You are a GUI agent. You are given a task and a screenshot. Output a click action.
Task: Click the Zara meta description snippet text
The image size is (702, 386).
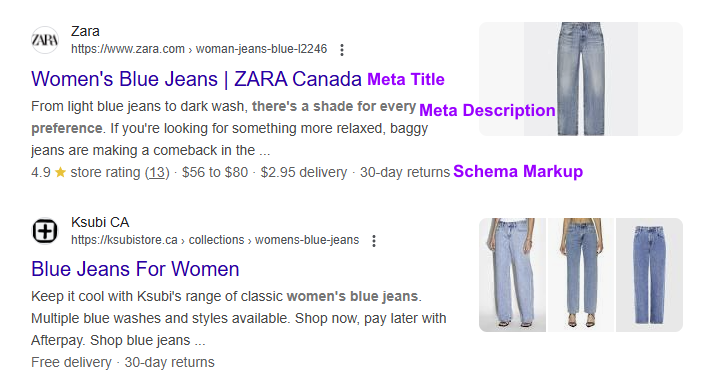pyautogui.click(x=229, y=128)
